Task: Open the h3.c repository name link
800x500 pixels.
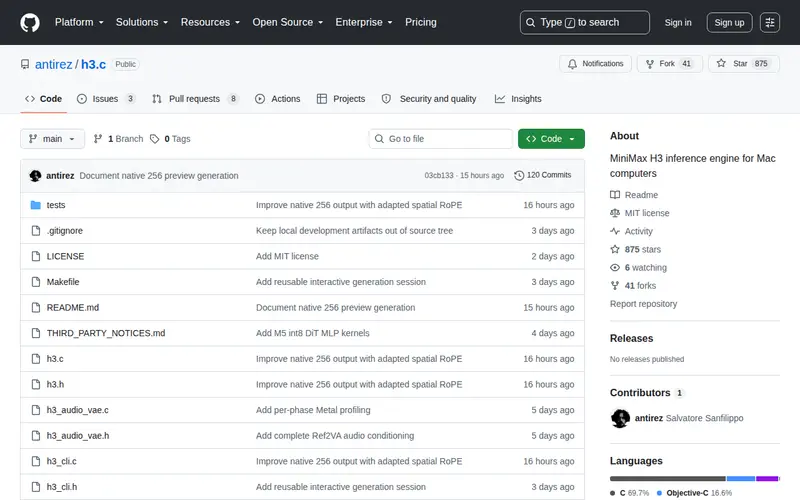Action: coord(93,64)
